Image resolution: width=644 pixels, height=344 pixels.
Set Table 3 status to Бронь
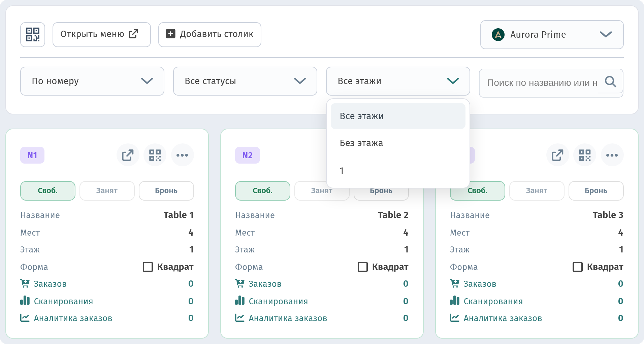point(596,191)
